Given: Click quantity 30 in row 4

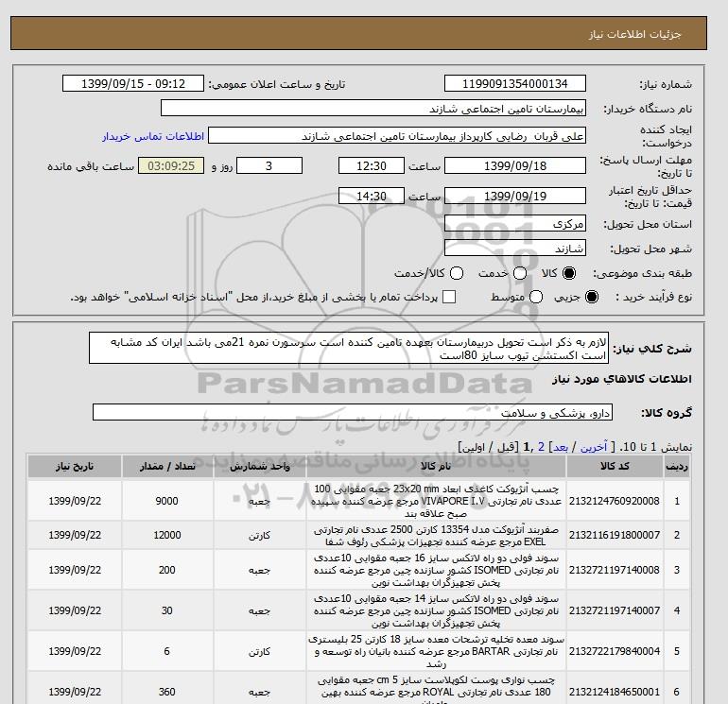Looking at the screenshot, I should (167, 610).
